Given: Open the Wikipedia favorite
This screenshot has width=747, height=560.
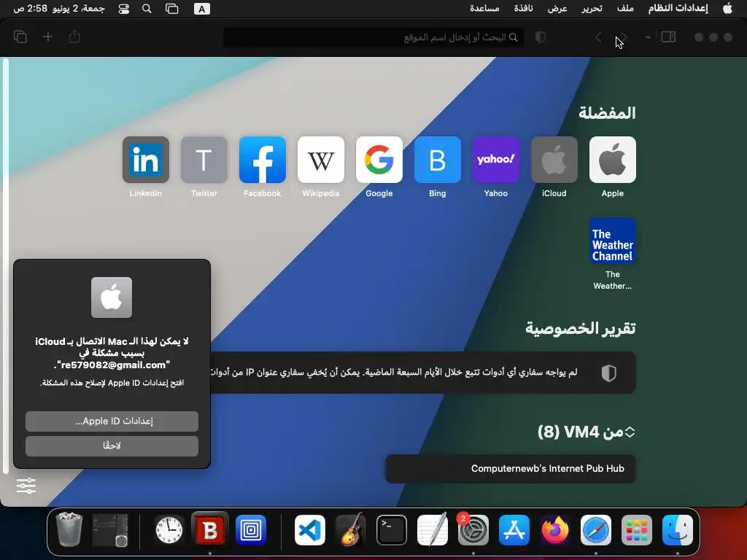Looking at the screenshot, I should click(321, 160).
